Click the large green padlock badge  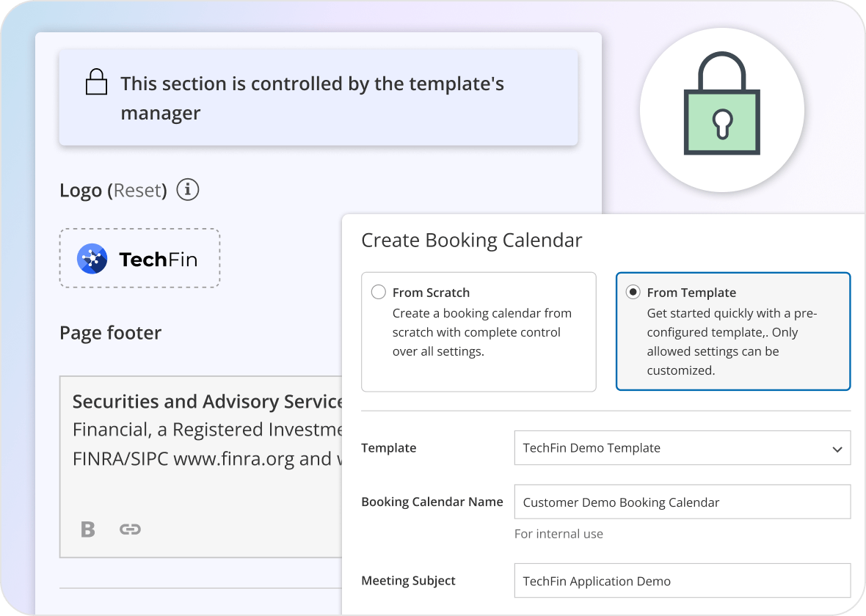click(x=721, y=110)
